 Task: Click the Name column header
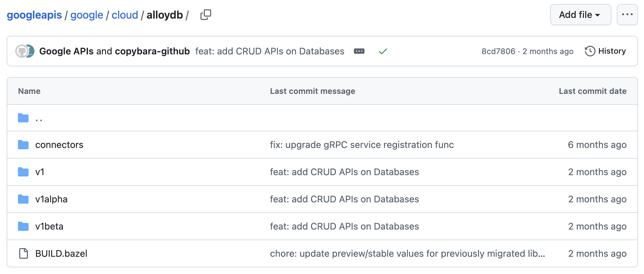tap(29, 91)
